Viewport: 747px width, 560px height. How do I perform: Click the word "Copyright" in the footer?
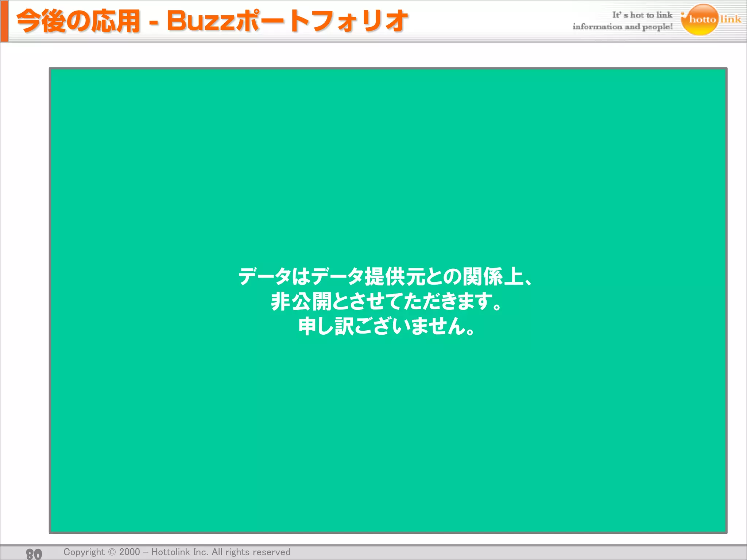click(x=84, y=552)
